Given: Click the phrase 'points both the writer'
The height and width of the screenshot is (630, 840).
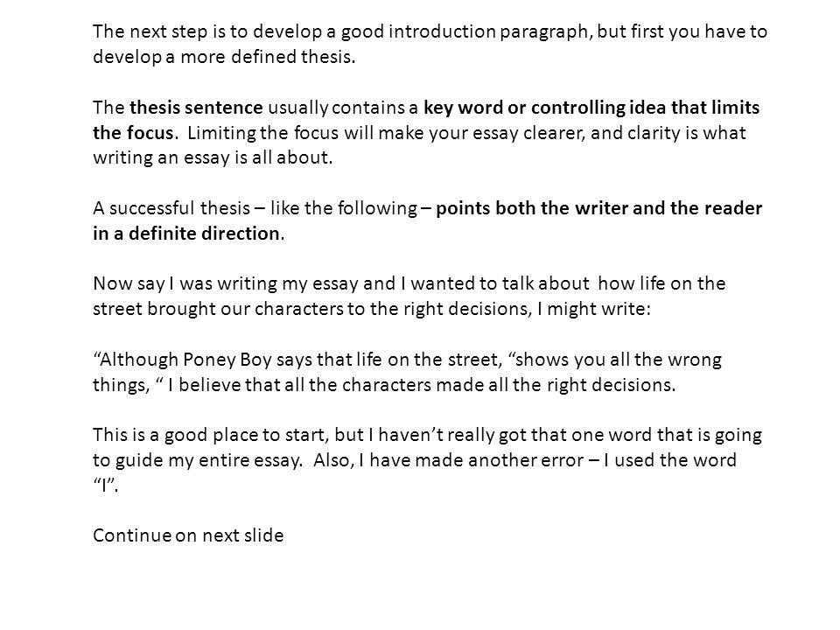Looking at the screenshot, I should coord(532,208).
